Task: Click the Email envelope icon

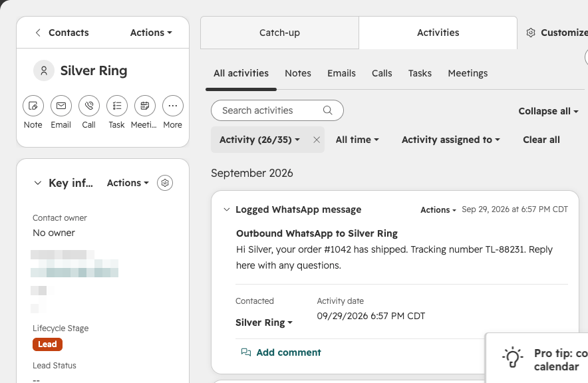Action: [x=61, y=106]
